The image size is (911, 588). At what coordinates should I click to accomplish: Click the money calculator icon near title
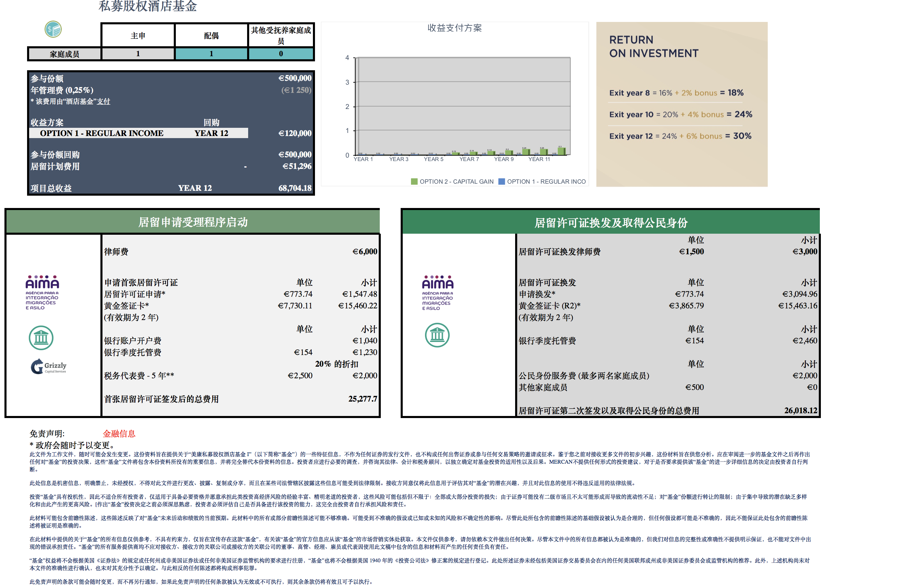53,29
